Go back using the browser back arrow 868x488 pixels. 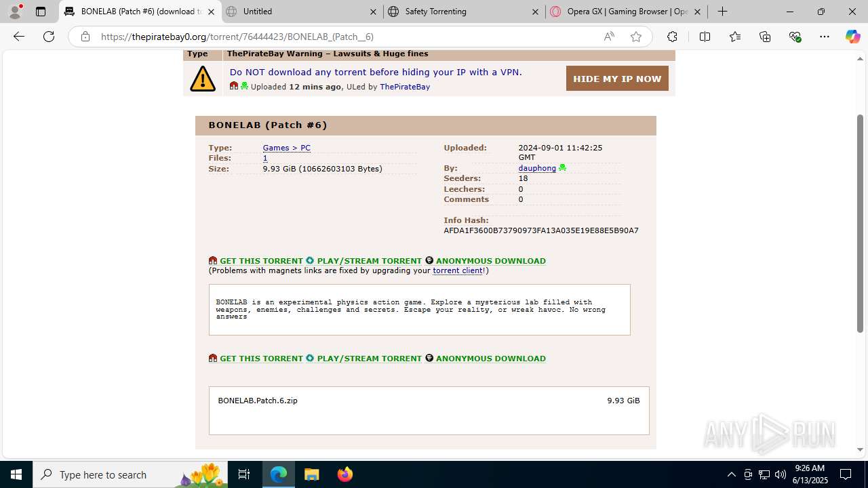coord(19,37)
